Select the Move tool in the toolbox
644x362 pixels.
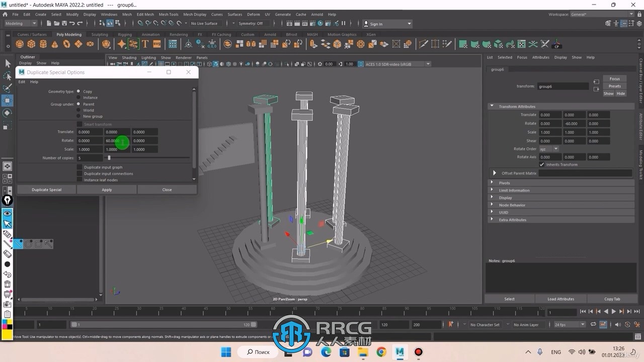point(8,101)
